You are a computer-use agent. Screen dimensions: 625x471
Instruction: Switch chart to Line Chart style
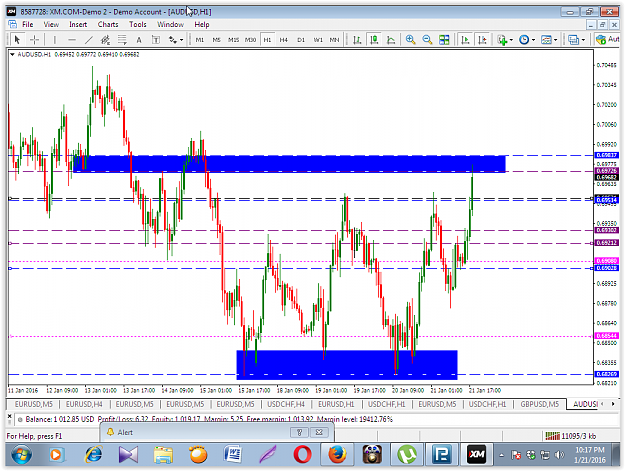[391, 39]
